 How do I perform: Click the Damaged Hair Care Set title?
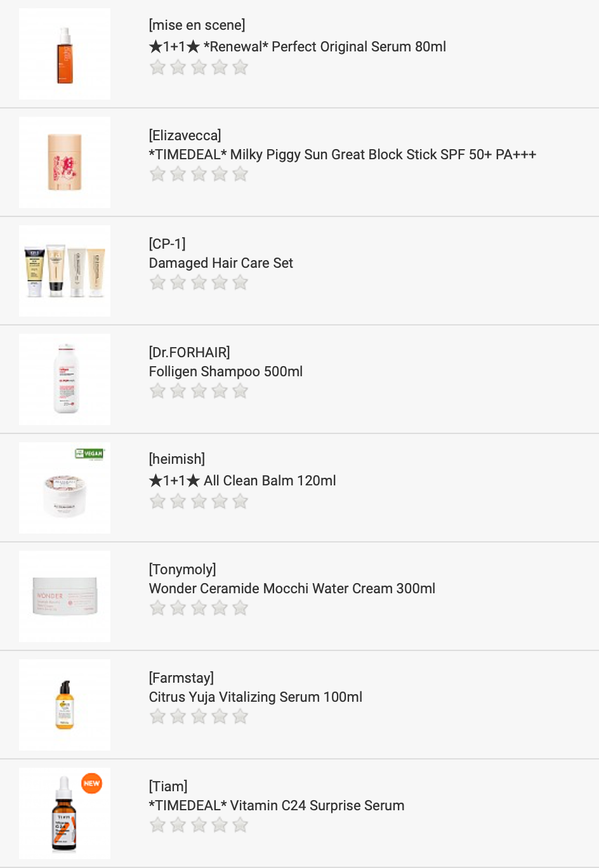(x=221, y=263)
